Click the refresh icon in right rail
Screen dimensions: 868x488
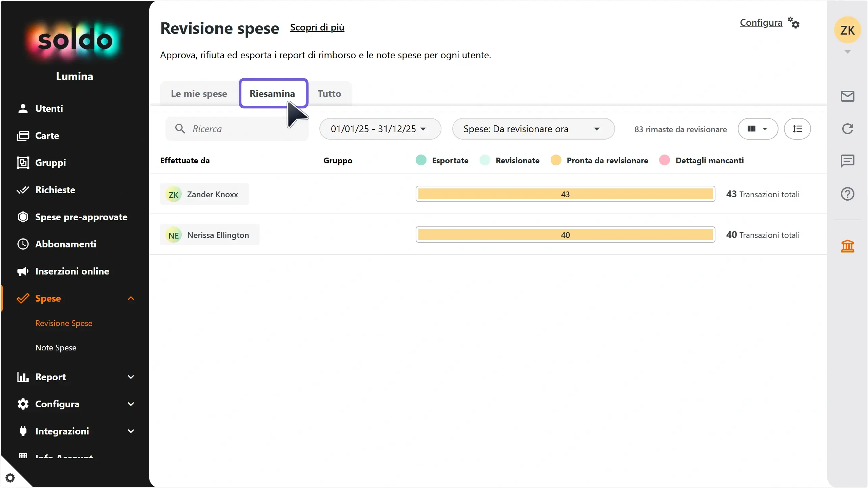[x=847, y=129]
